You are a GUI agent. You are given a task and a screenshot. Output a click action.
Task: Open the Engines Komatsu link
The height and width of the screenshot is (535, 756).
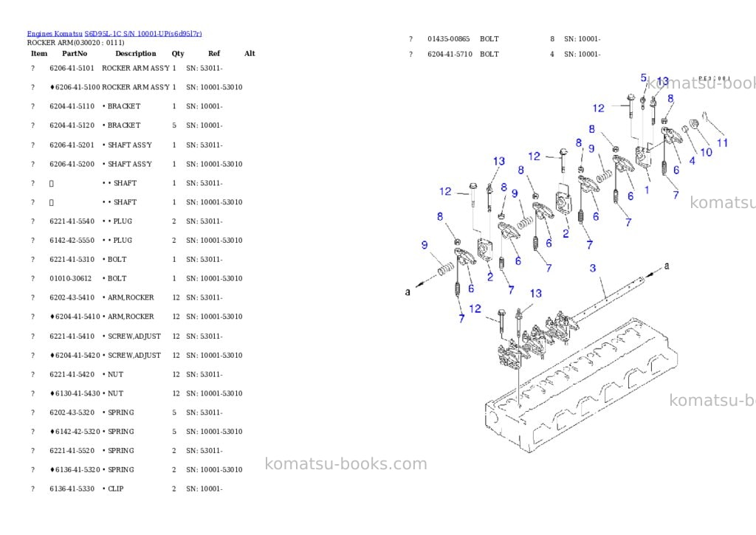point(55,34)
